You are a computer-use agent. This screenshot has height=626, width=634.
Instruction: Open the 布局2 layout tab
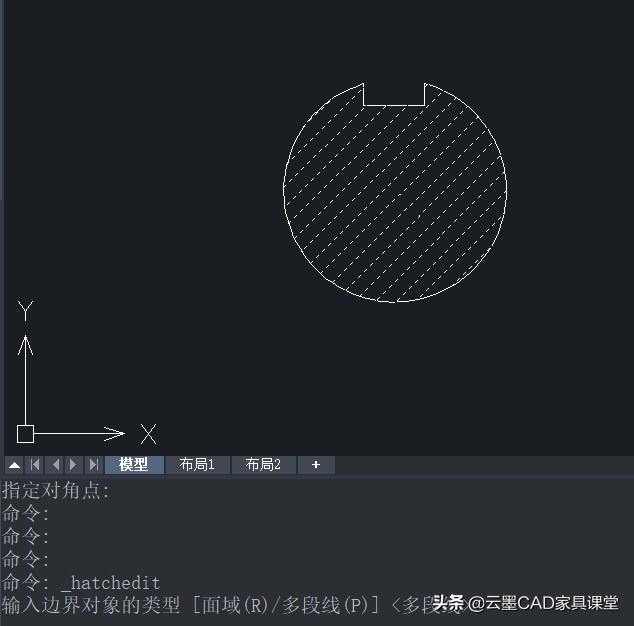point(263,465)
